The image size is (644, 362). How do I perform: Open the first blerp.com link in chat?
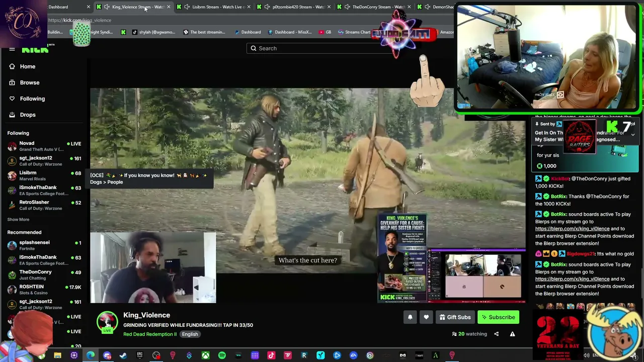point(572,229)
